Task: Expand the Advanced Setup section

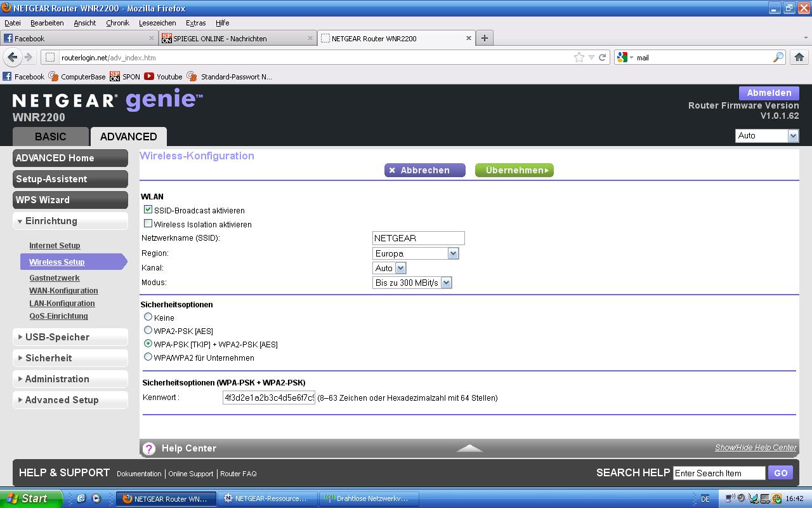Action: tap(70, 400)
